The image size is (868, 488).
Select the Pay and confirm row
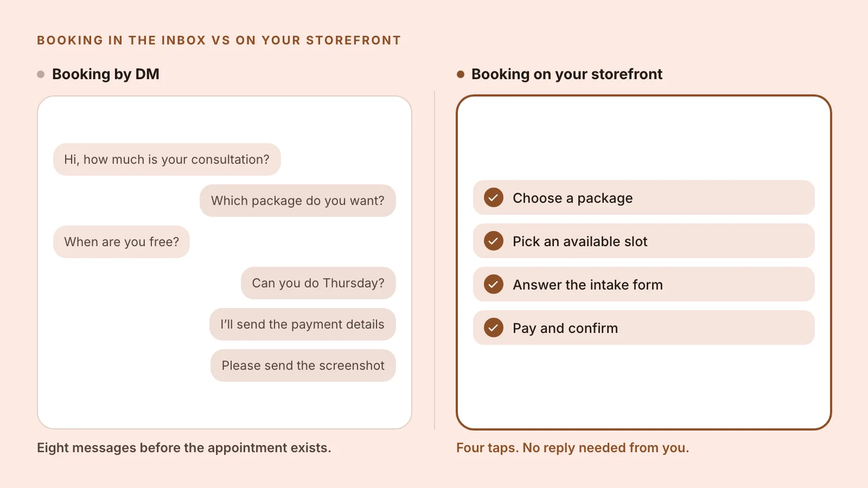[644, 328]
